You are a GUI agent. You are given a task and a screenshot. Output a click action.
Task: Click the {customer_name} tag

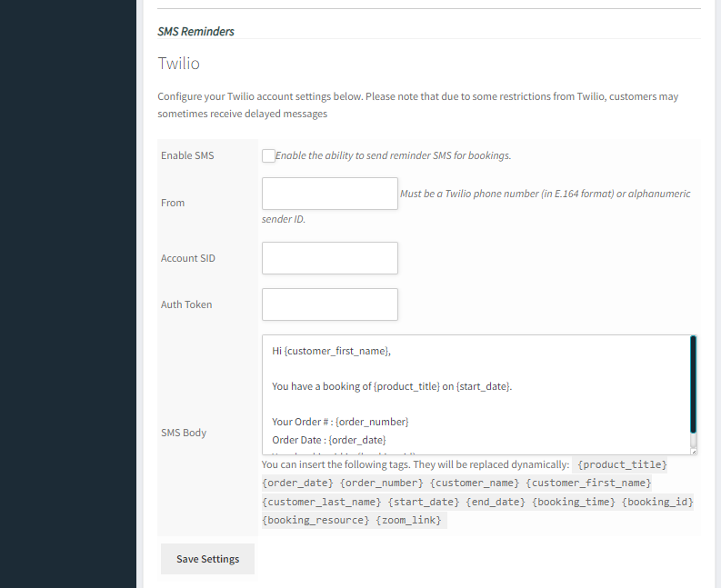point(474,483)
